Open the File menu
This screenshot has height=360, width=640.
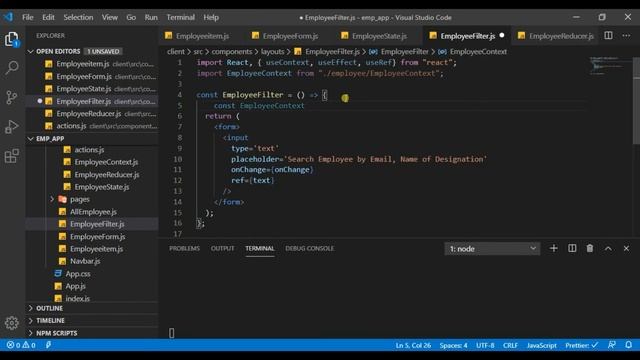[28, 17]
